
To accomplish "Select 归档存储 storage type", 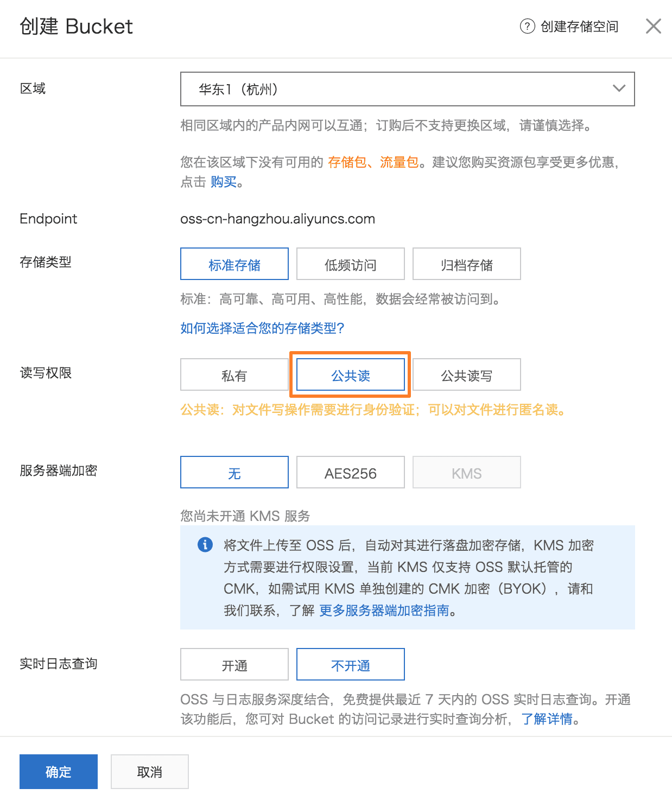I will (x=467, y=265).
